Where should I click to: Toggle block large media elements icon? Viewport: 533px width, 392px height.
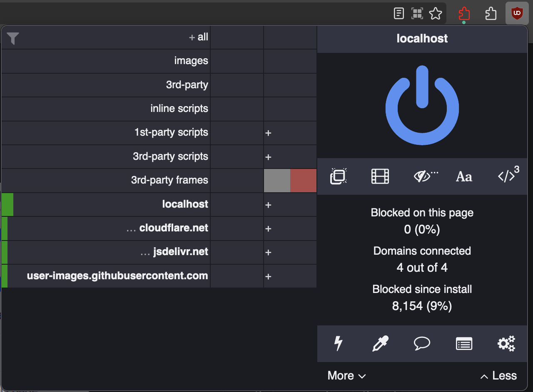[x=380, y=176]
